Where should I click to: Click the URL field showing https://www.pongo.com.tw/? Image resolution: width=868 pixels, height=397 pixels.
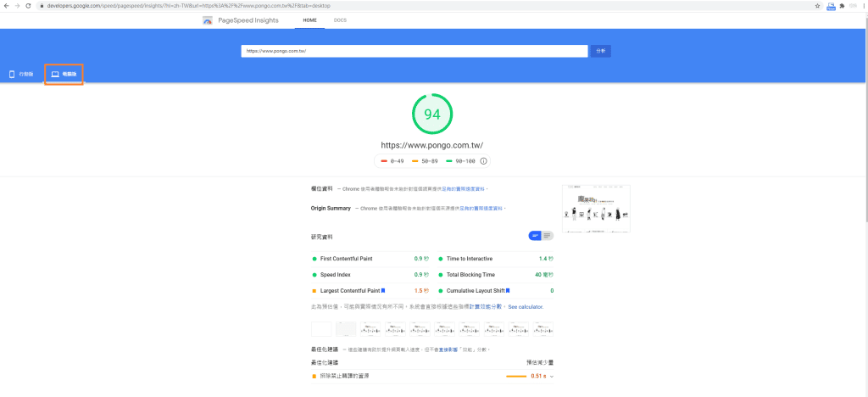tap(414, 51)
